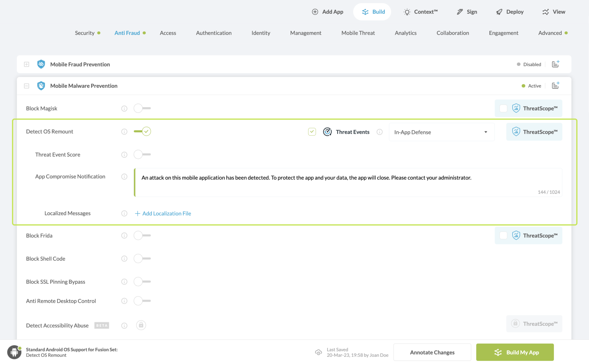This screenshot has width=589, height=364.
Task: Enable the Block Frida toggle
Action: pyautogui.click(x=142, y=235)
